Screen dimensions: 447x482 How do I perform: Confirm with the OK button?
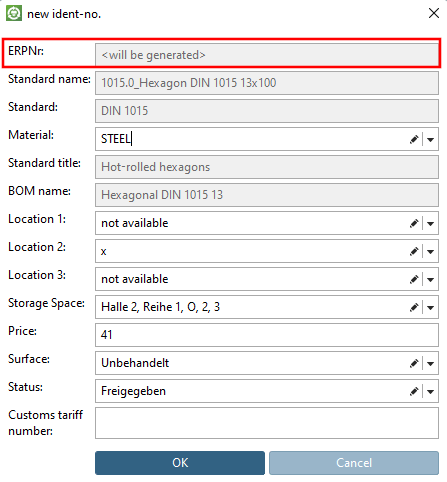pyautogui.click(x=180, y=463)
